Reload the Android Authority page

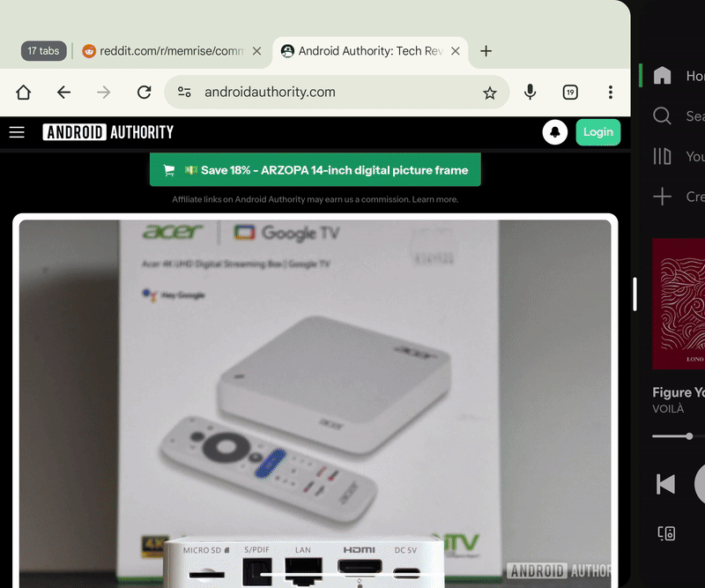(x=144, y=92)
